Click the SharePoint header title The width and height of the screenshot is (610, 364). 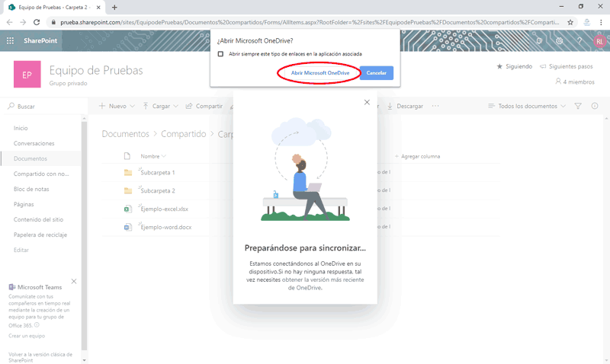coord(40,40)
